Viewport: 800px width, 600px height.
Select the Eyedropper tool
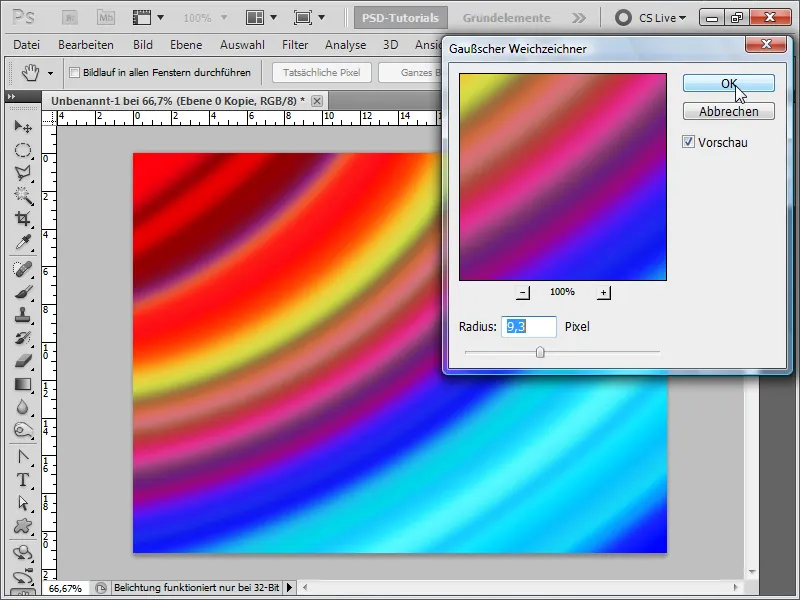pyautogui.click(x=23, y=242)
